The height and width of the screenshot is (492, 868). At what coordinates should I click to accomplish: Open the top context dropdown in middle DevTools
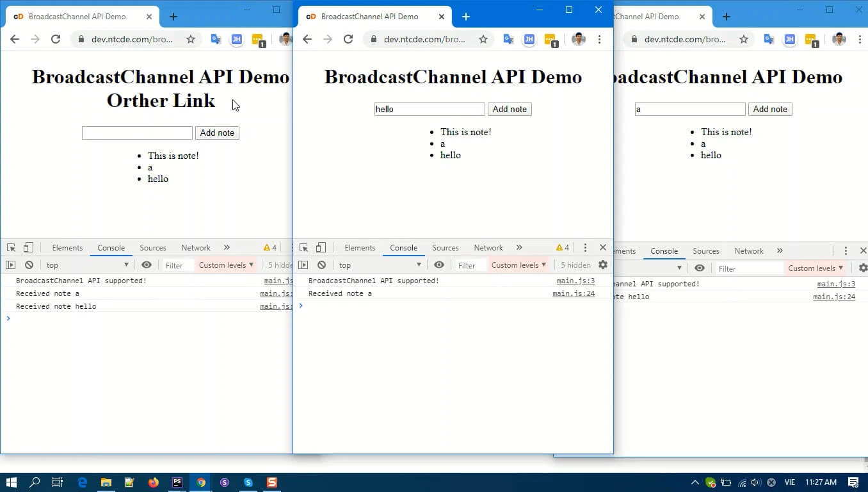[x=380, y=265]
